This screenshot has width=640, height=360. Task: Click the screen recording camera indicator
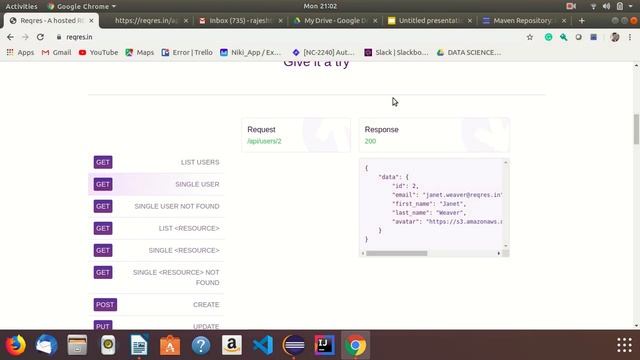[571, 6]
